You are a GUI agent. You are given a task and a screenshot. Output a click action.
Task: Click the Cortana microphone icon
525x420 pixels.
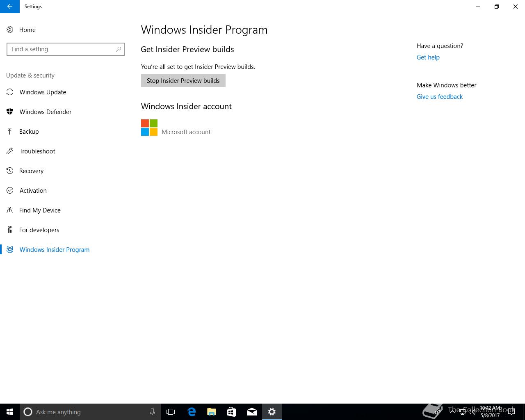click(152, 412)
